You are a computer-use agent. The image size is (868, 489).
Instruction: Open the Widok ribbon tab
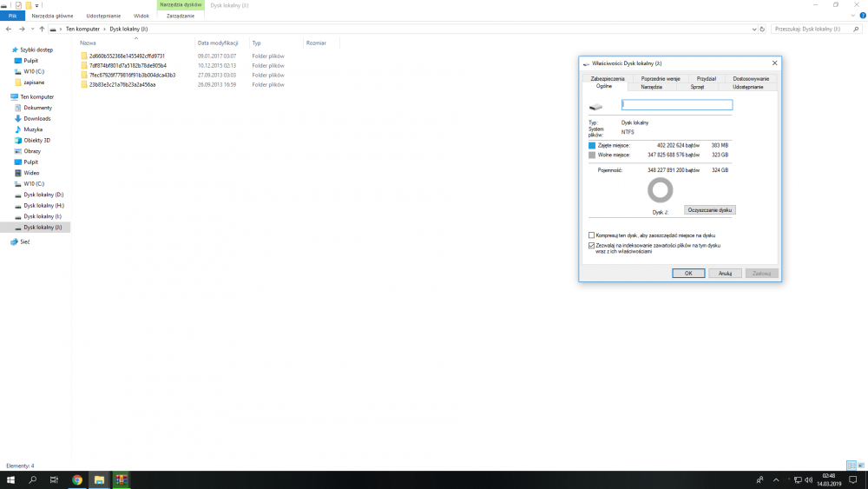click(141, 16)
